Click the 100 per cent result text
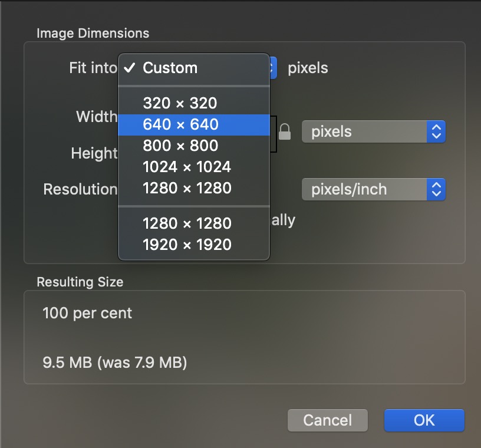Viewport: 481px width, 448px height. click(x=87, y=313)
